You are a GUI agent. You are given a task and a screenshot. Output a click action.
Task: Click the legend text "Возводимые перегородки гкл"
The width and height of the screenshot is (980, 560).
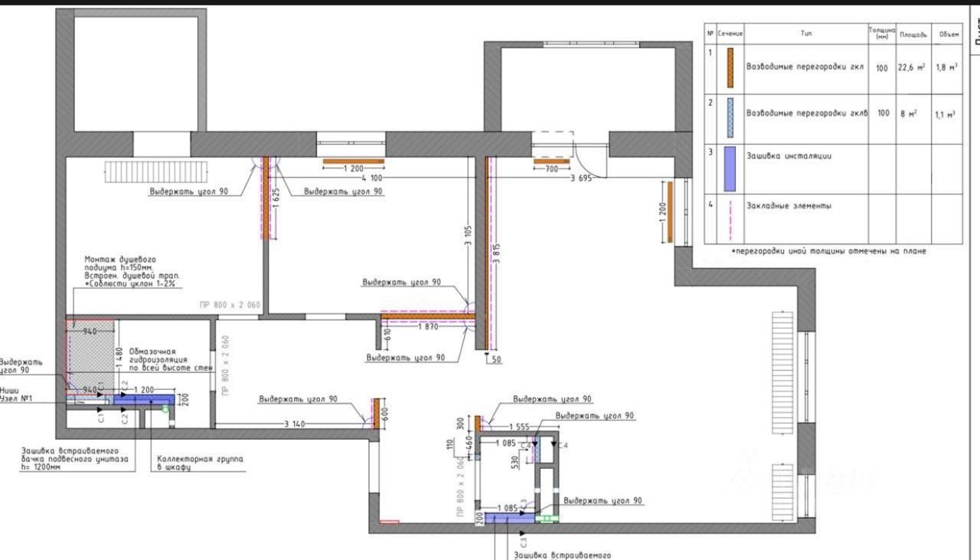tap(805, 67)
